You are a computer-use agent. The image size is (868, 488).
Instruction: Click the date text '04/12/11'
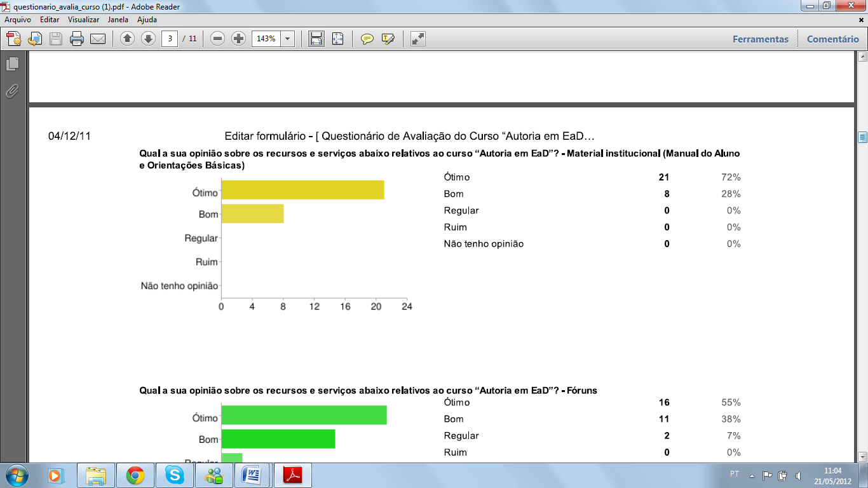pyautogui.click(x=69, y=136)
